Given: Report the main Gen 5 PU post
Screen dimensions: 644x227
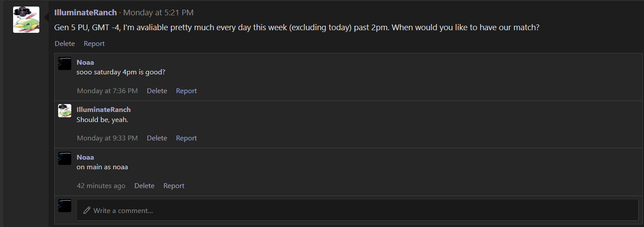Looking at the screenshot, I should coord(94,44).
